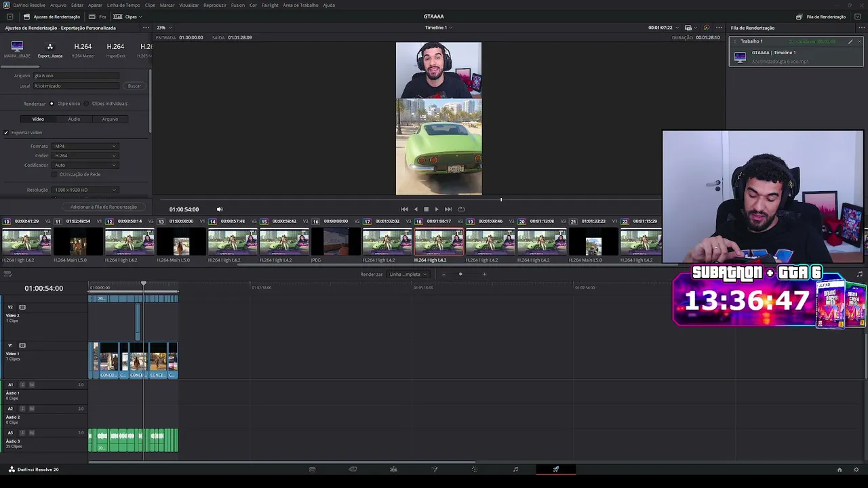Enable the Otimização de Rede checkbox

tap(55, 174)
